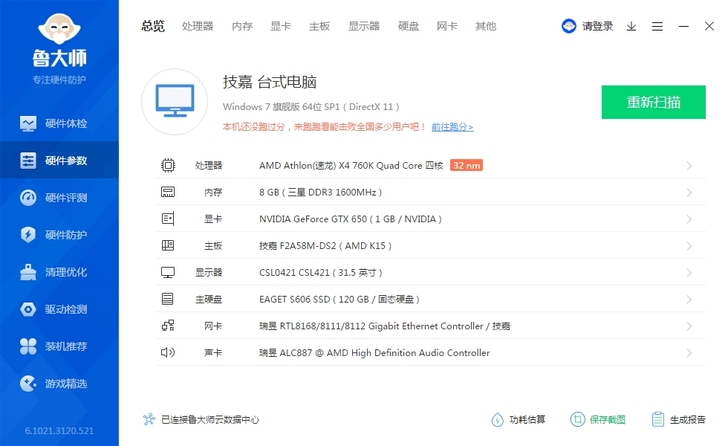Expand the F2A58M-DS2 motherboard row arrow
This screenshot has width=728, height=446.
(x=689, y=246)
